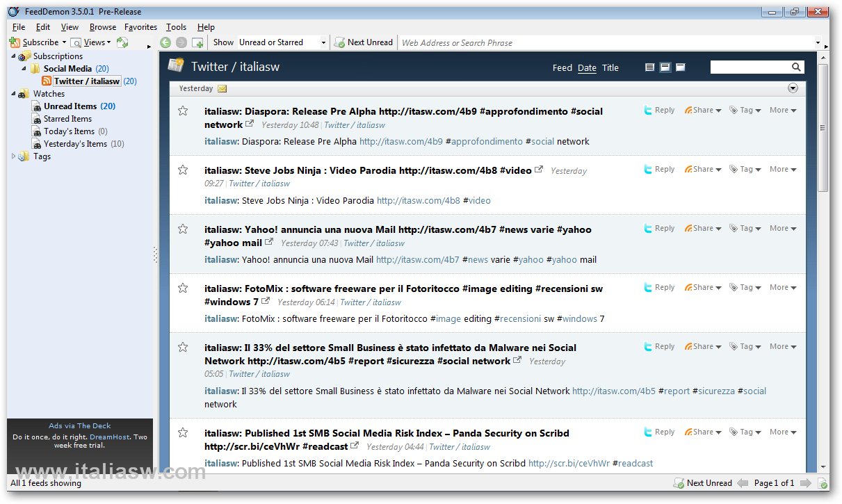Open Diaspora headline in external browser icon
This screenshot has width=842, height=504.
tap(249, 124)
